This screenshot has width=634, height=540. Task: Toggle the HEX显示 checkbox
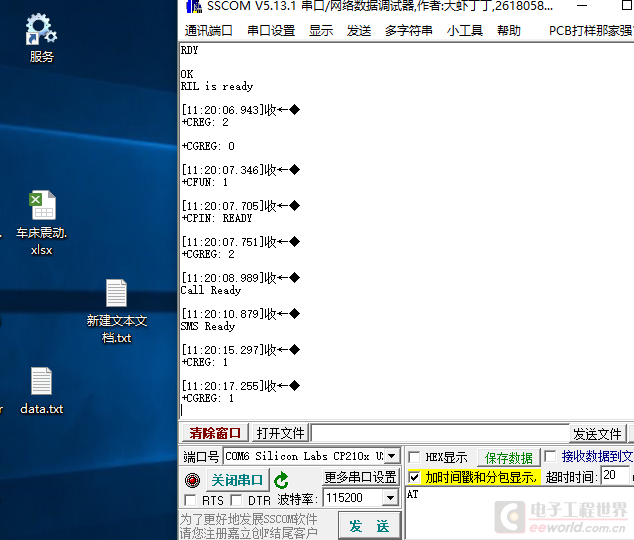(x=414, y=457)
